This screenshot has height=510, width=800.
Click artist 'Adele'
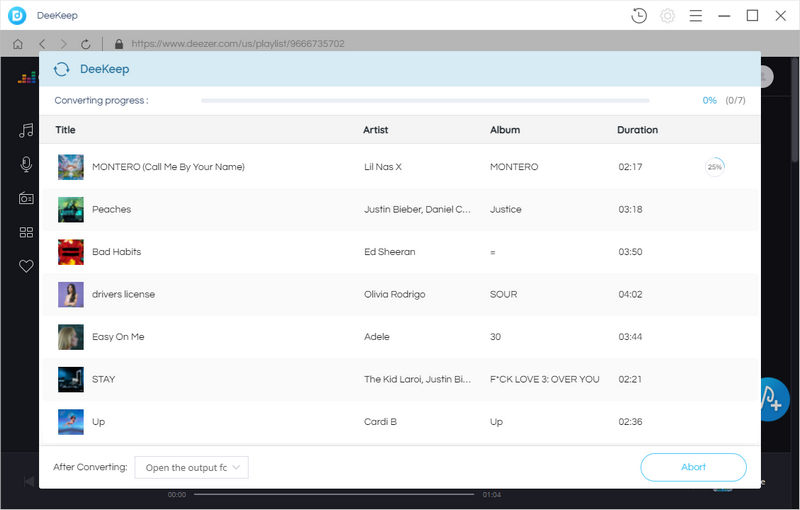pyautogui.click(x=377, y=337)
